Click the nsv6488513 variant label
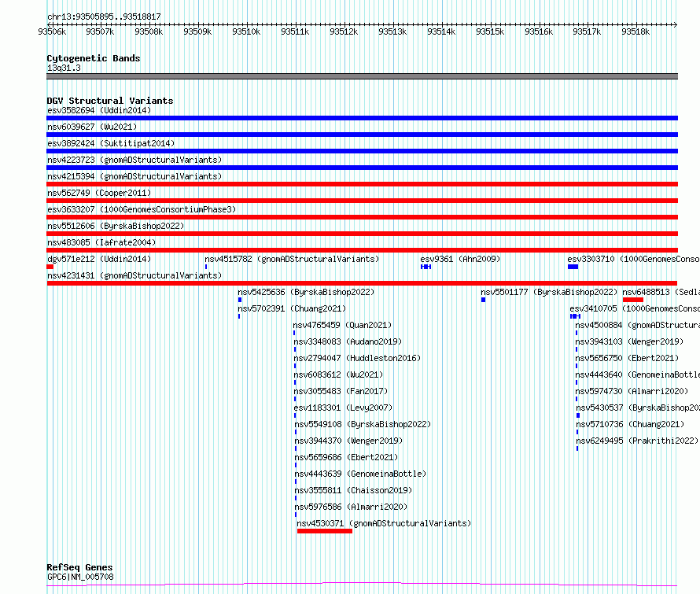The height and width of the screenshot is (594, 700). pos(661,292)
